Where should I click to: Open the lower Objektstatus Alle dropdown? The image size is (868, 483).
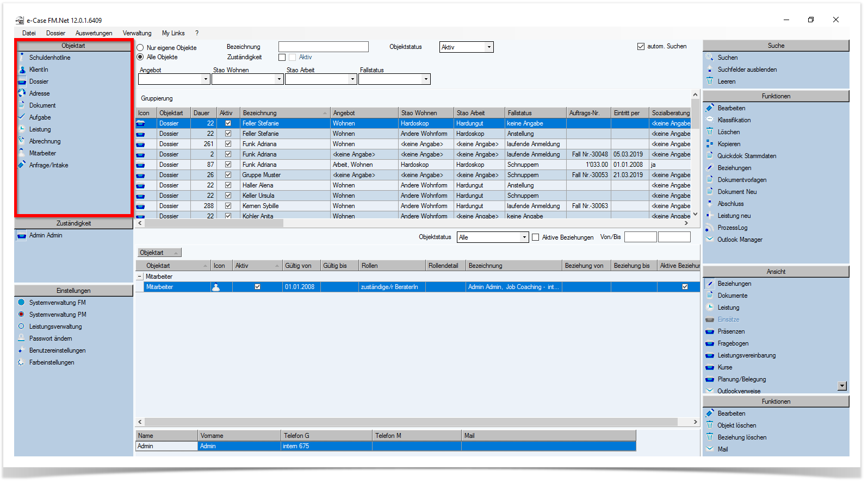pyautogui.click(x=524, y=237)
